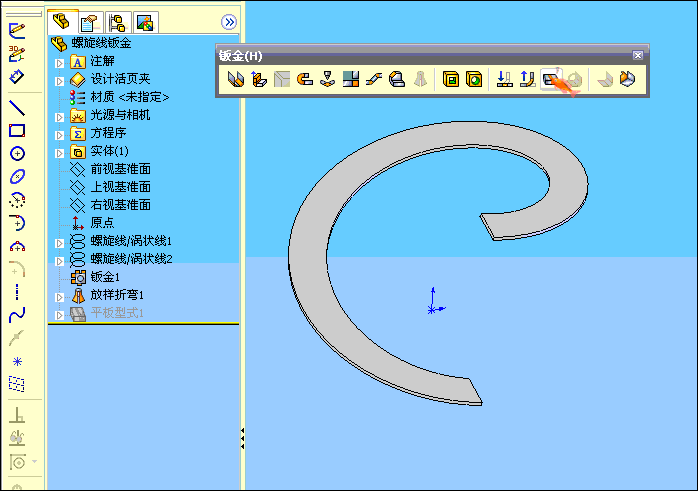This screenshot has height=491, width=698.
Task: Expand the 光源与相机 node
Action: coord(59,117)
